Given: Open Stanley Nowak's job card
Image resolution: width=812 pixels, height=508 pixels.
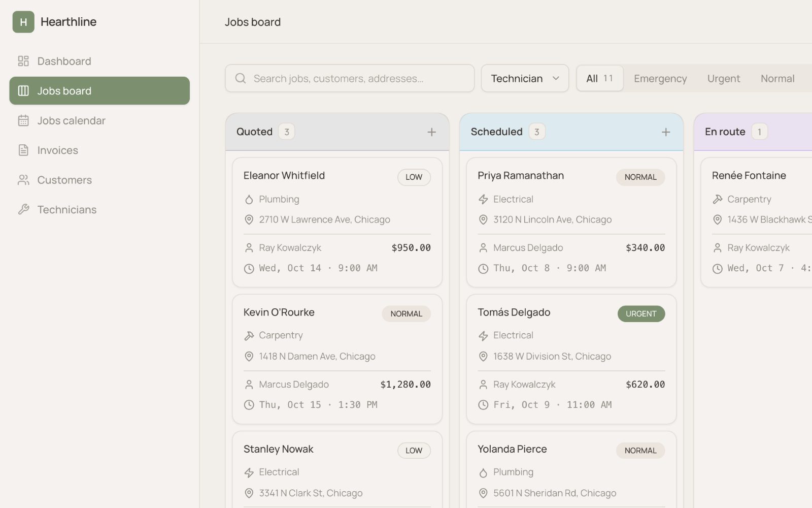Looking at the screenshot, I should click(x=337, y=469).
